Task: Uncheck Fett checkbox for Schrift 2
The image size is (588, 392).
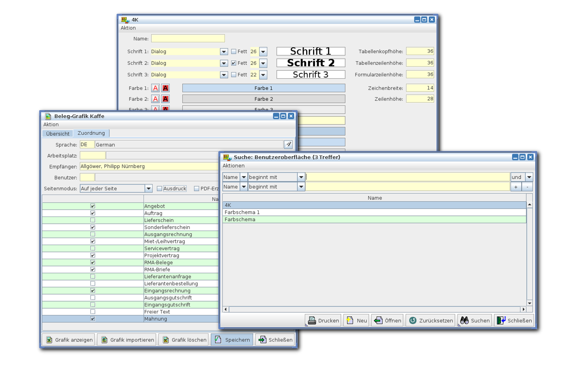Action: (x=234, y=63)
